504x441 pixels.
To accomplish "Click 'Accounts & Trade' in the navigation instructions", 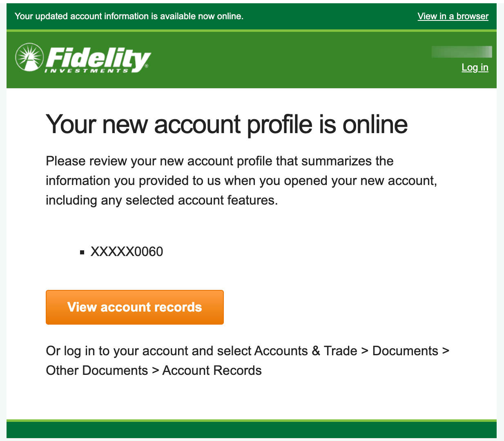I will (x=305, y=351).
